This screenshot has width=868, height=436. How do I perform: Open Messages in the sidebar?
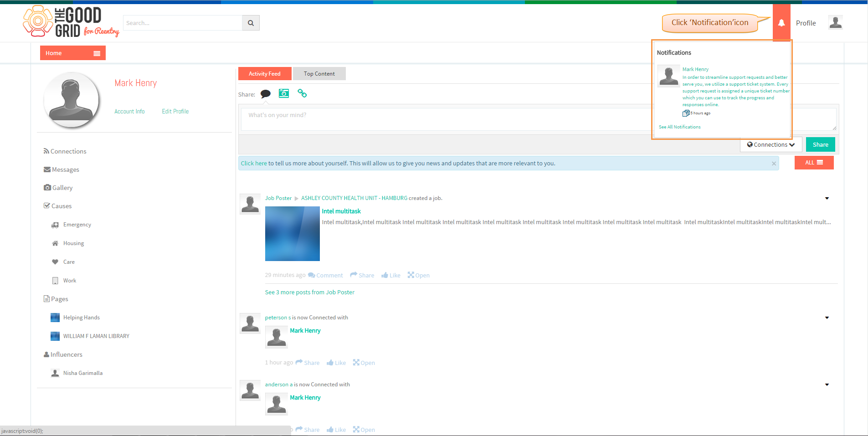coord(62,169)
